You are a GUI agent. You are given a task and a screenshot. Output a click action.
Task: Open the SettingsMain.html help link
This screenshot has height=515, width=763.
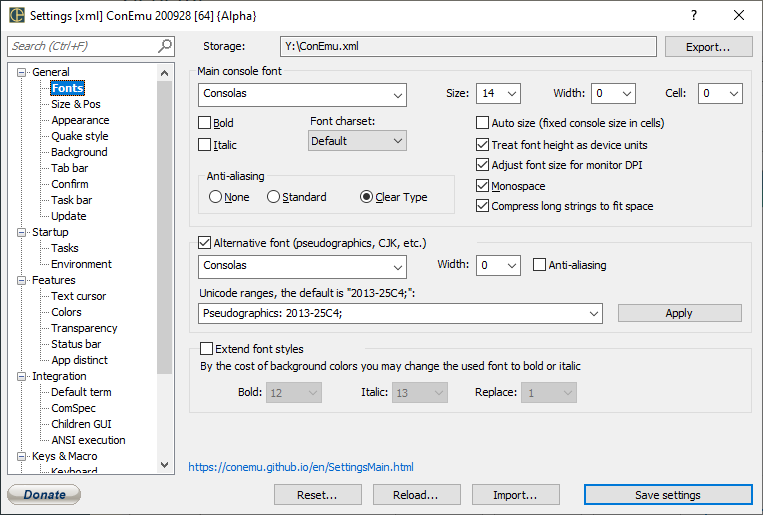pos(301,467)
